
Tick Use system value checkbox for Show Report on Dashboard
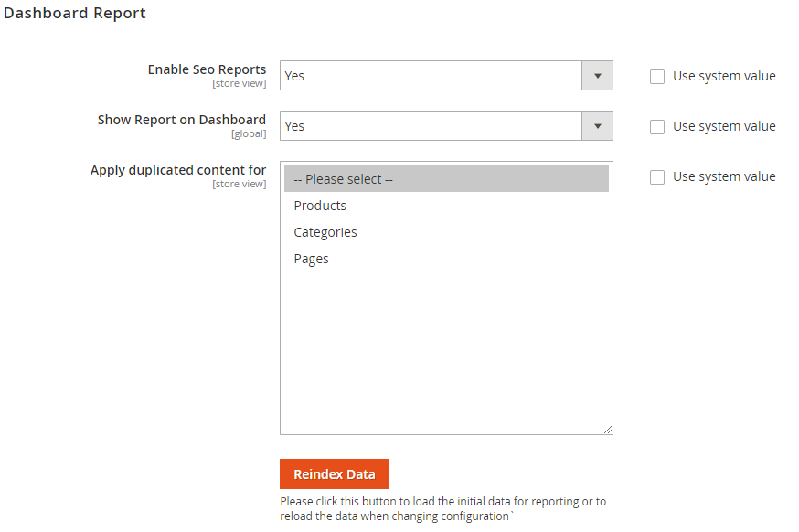[657, 127]
